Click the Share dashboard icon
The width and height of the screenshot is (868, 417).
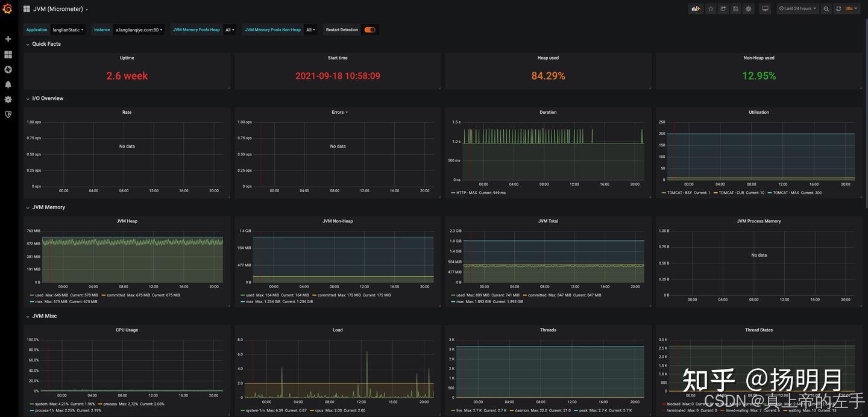[723, 8]
